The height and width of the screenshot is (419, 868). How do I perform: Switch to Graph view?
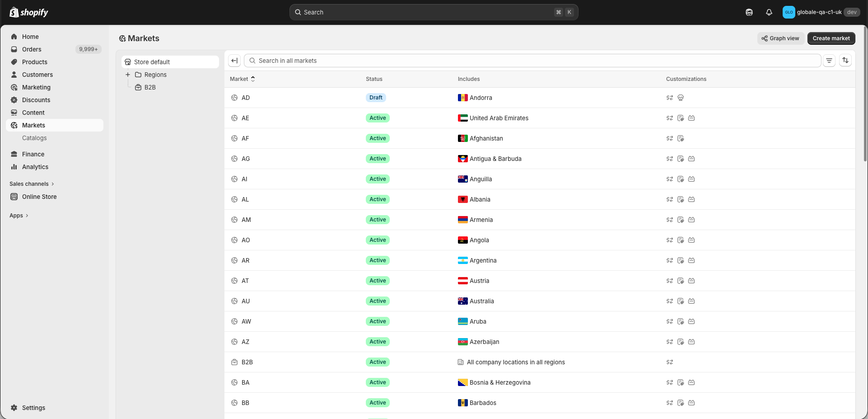pyautogui.click(x=780, y=38)
